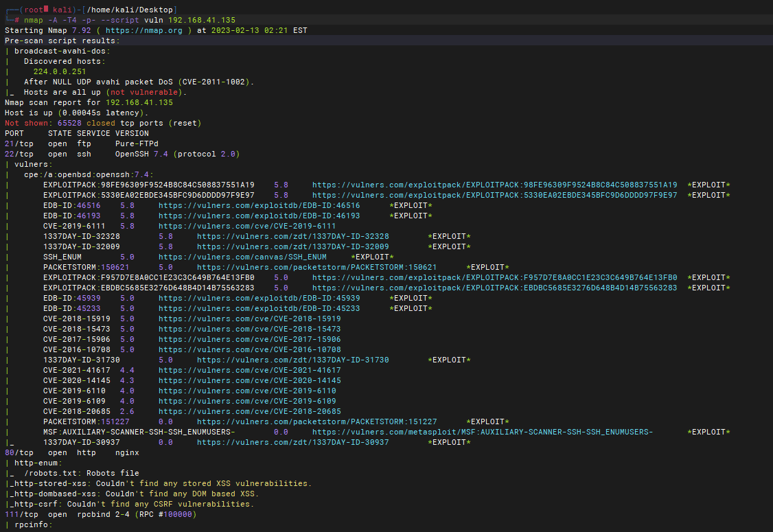The width and height of the screenshot is (773, 532).
Task: Click the 'broadcast-avahi-dos:' line
Action: coord(62,51)
